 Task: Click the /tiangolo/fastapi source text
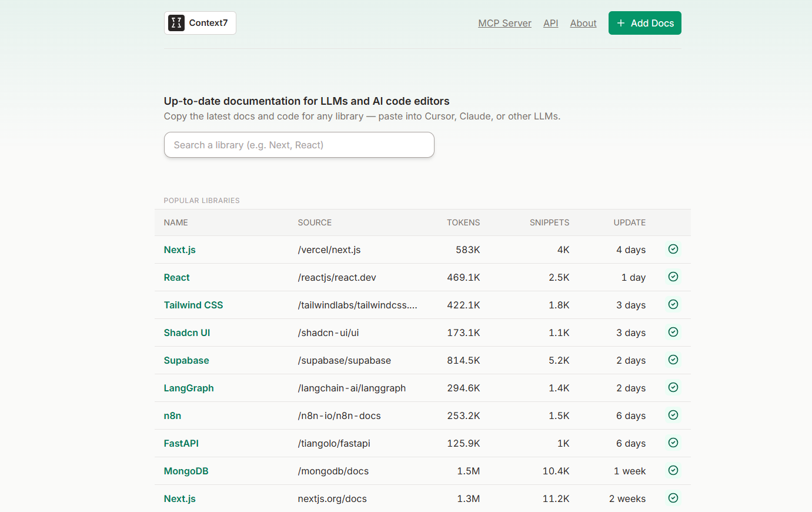click(334, 443)
